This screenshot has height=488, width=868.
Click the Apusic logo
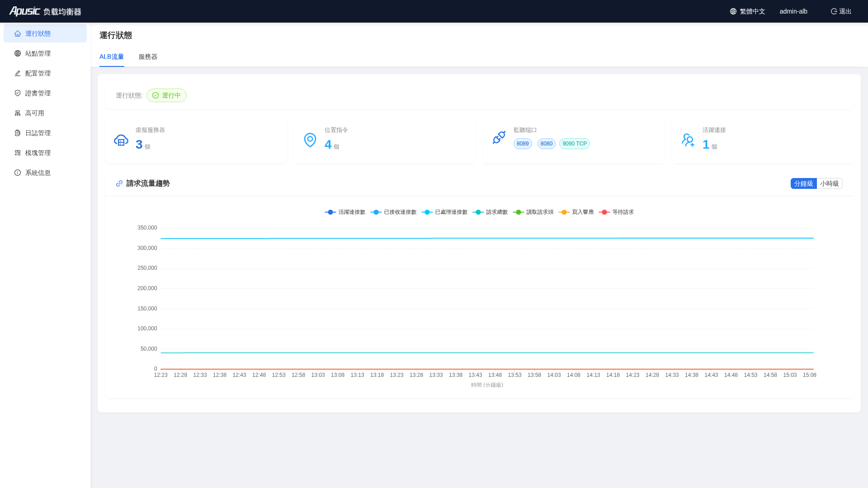pos(45,11)
